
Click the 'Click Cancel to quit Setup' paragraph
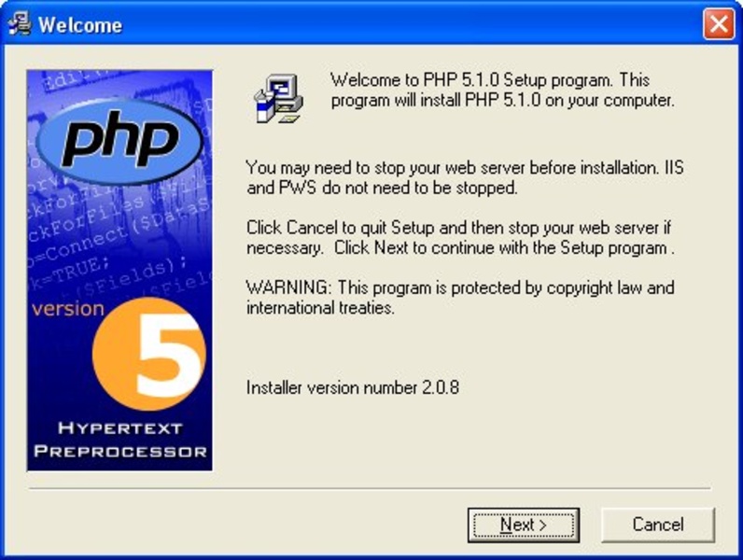click(x=460, y=237)
